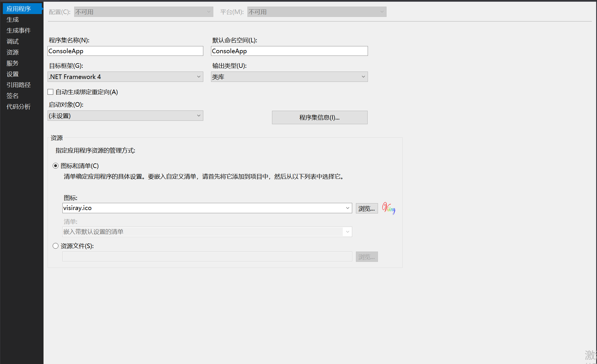Open the 设置 settings tab
Viewport: 597px width, 364px height.
pos(13,74)
